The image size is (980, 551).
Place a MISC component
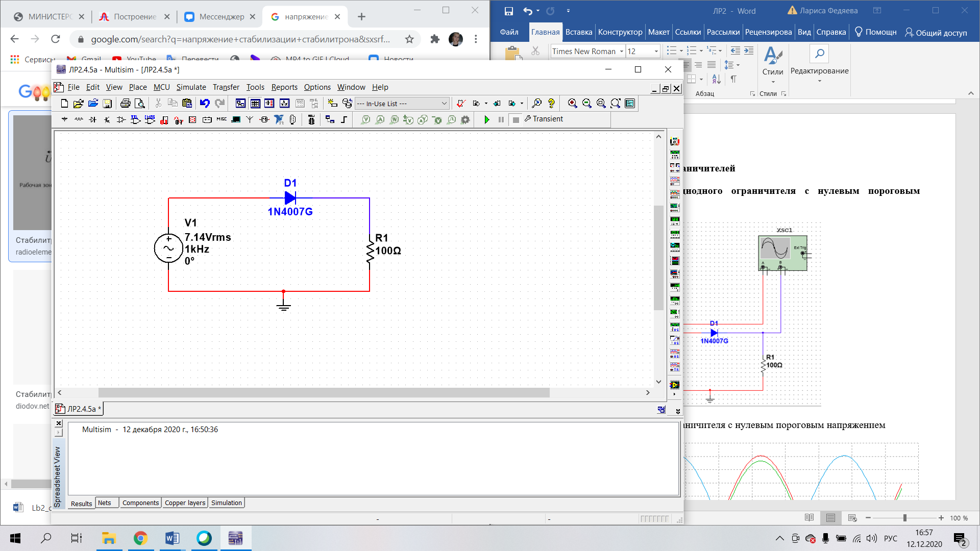222,119
